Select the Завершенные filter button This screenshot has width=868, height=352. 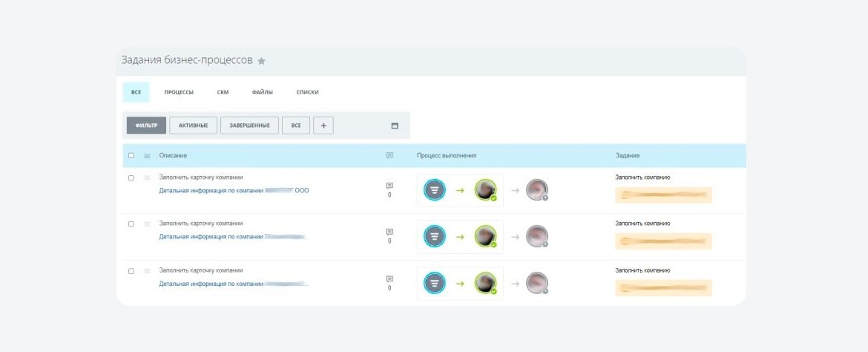(250, 126)
